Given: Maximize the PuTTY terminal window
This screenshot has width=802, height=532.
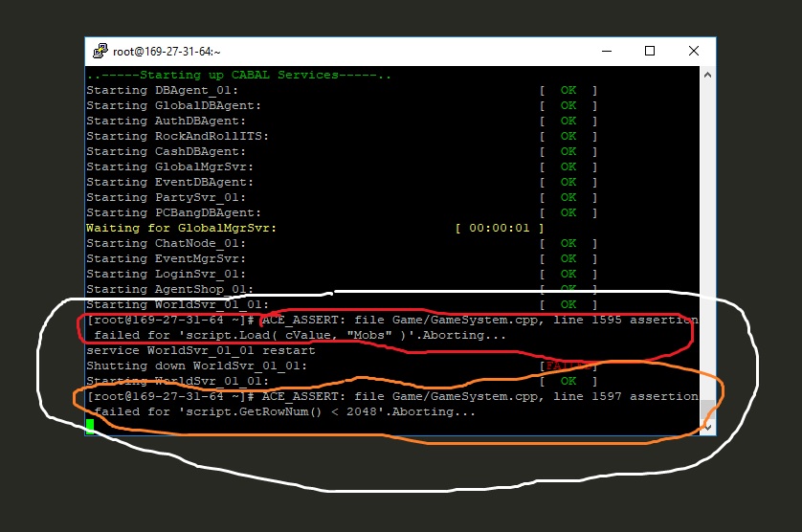Looking at the screenshot, I should (650, 51).
